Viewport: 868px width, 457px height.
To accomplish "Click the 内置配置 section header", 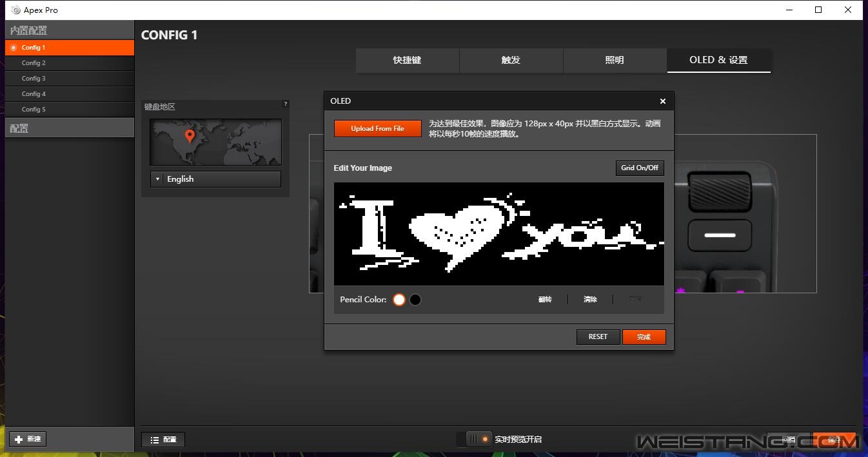I will tap(70, 30).
